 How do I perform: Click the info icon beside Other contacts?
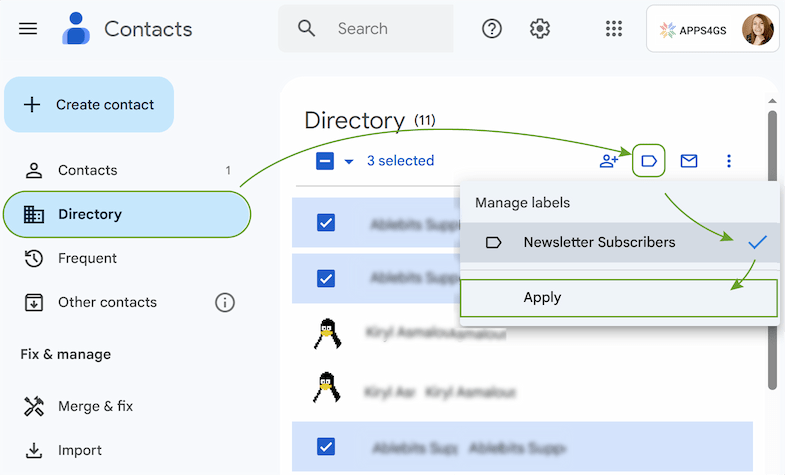[x=225, y=302]
